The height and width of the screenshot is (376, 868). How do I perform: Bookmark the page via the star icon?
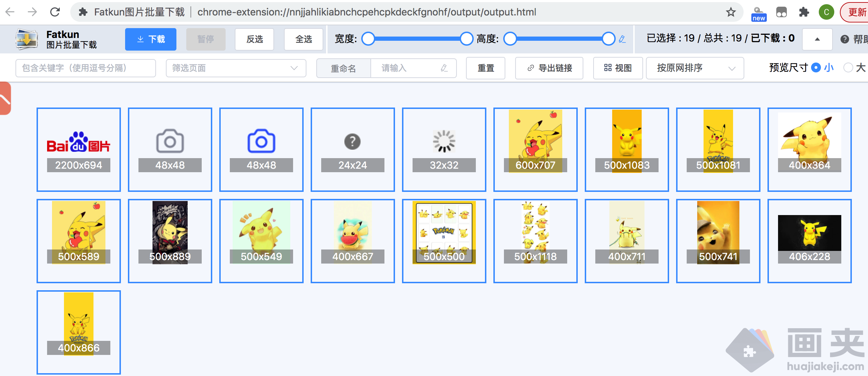pyautogui.click(x=731, y=12)
